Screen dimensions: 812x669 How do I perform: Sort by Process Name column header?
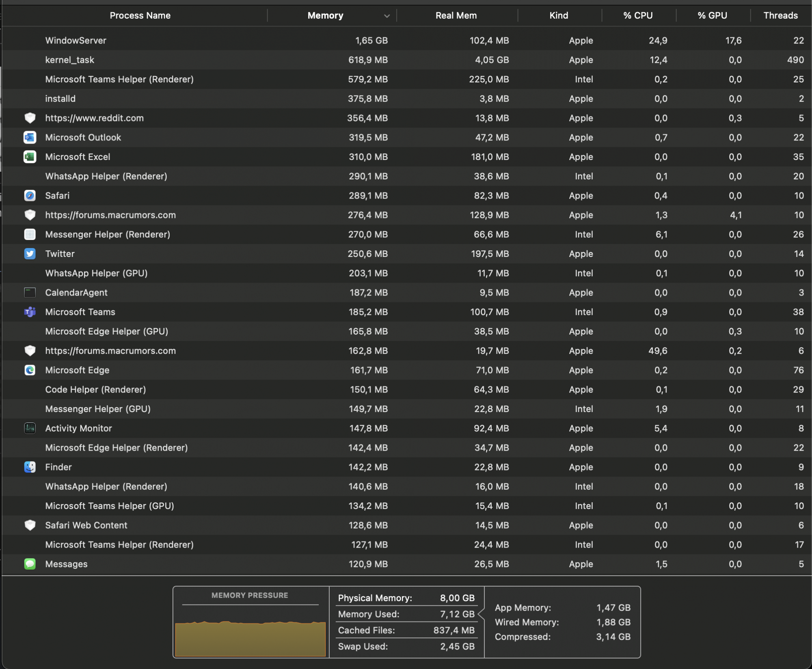point(140,15)
